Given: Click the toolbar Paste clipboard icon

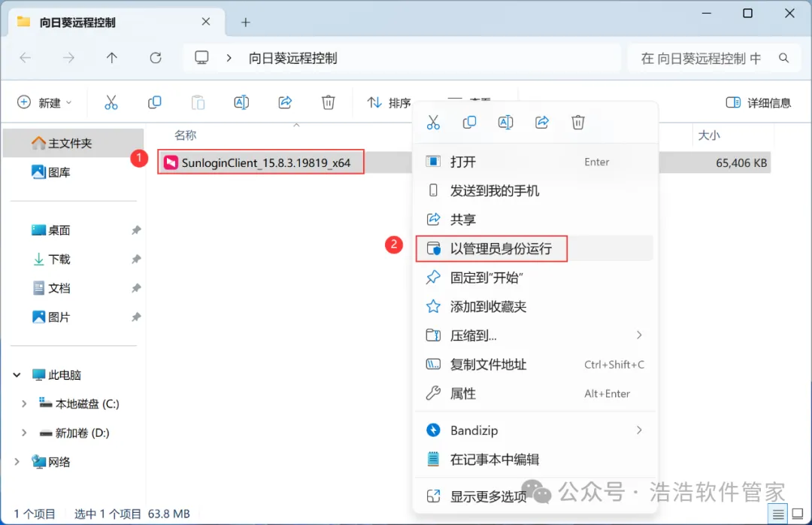Looking at the screenshot, I should click(x=198, y=102).
